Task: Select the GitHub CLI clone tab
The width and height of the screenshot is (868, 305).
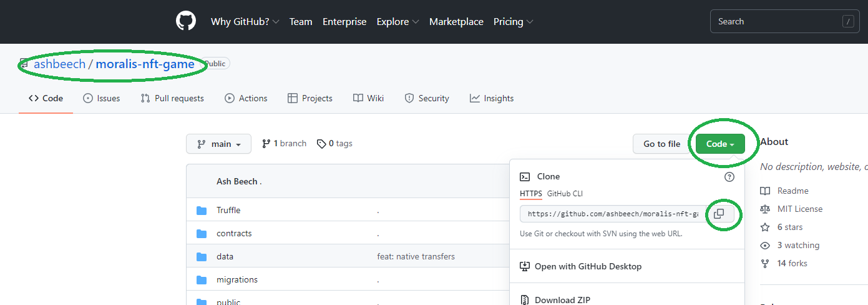Action: click(x=565, y=194)
